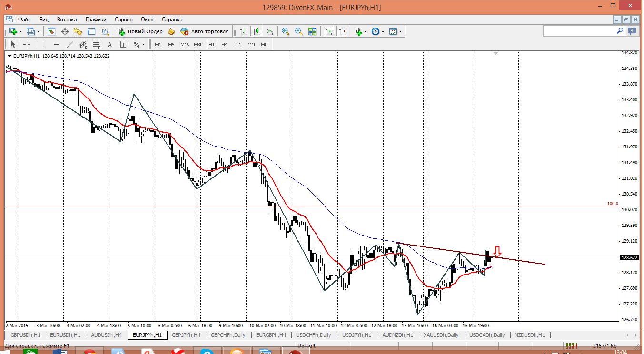The image size is (644, 354).
Task: Click the Zoom In magnifier icon
Action: click(286, 31)
